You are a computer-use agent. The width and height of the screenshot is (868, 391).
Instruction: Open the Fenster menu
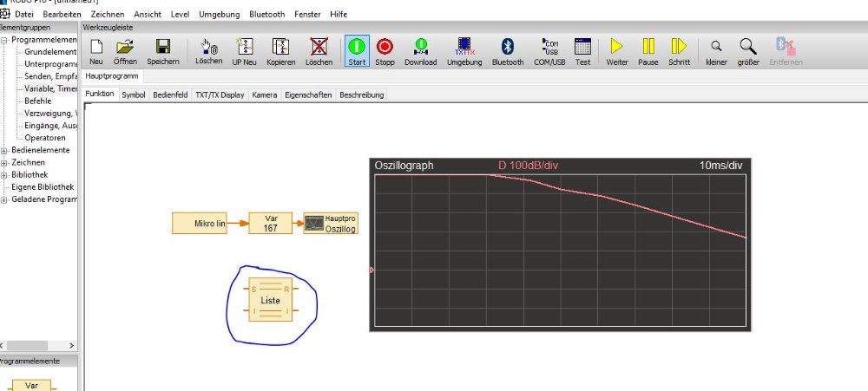[x=307, y=15]
